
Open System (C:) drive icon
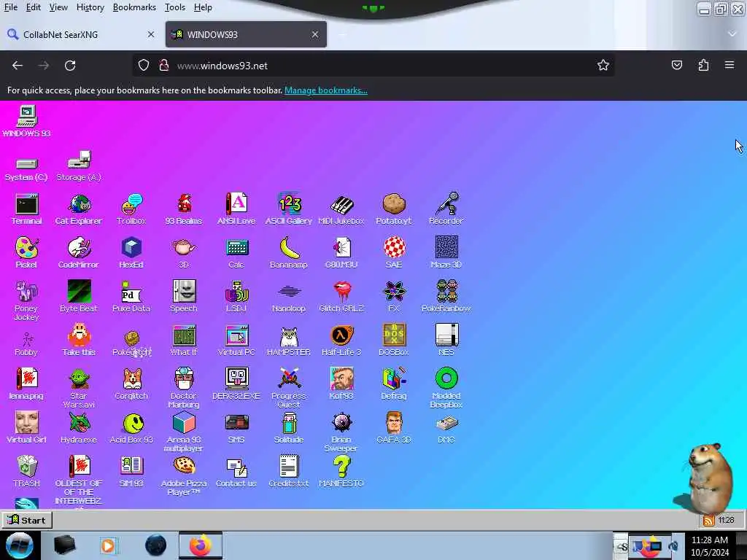(x=27, y=169)
